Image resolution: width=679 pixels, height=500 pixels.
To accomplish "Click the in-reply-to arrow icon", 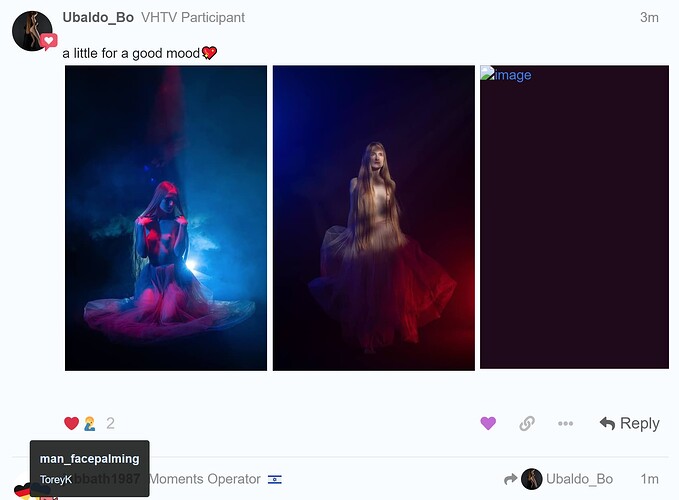I will 511,479.
